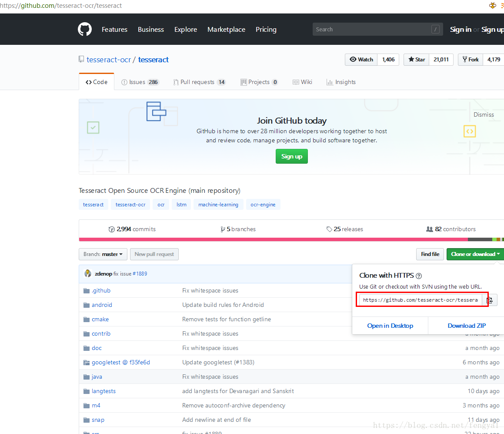This screenshot has height=434, width=504.
Task: Click the 1,406 watchers count
Action: (x=388, y=60)
